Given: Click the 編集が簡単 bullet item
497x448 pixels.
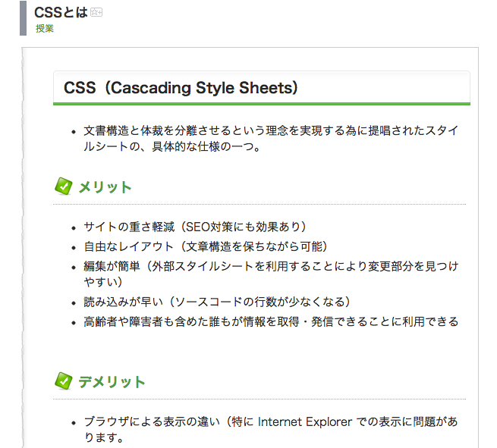Looking at the screenshot, I should 271,274.
